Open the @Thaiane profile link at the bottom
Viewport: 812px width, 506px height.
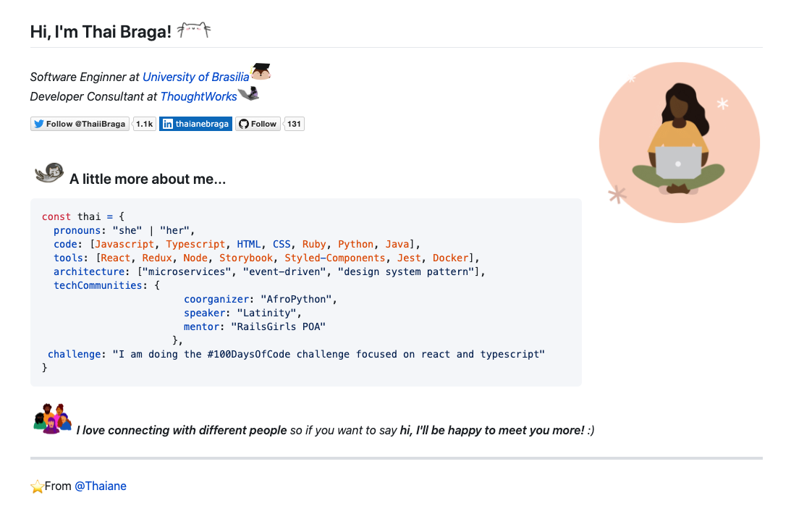click(x=101, y=486)
